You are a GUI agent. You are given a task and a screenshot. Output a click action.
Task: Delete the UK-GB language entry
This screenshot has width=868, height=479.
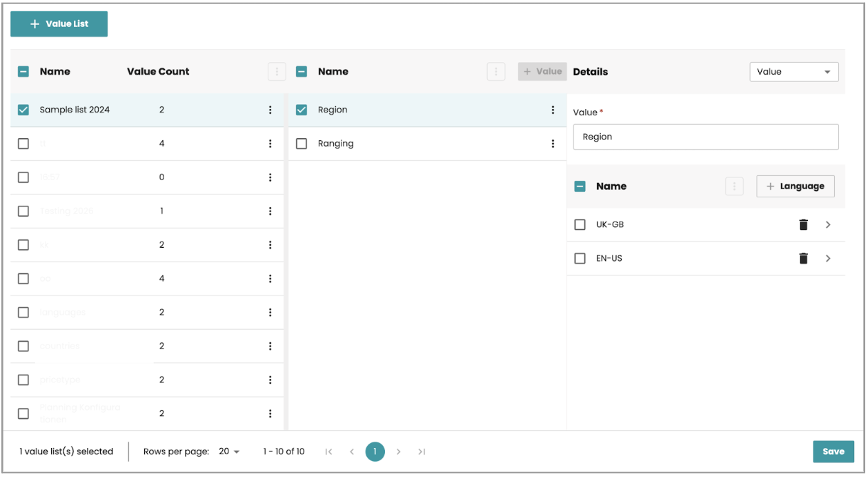click(803, 225)
